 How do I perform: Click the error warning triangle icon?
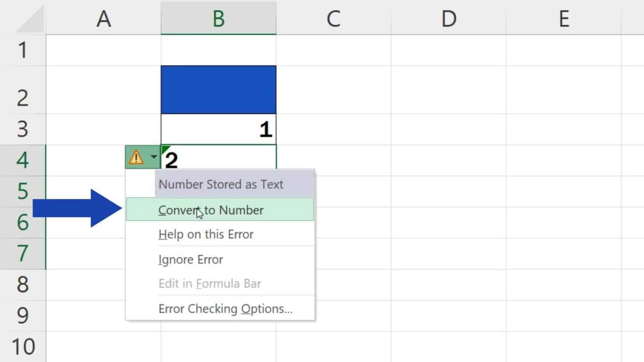tap(136, 158)
